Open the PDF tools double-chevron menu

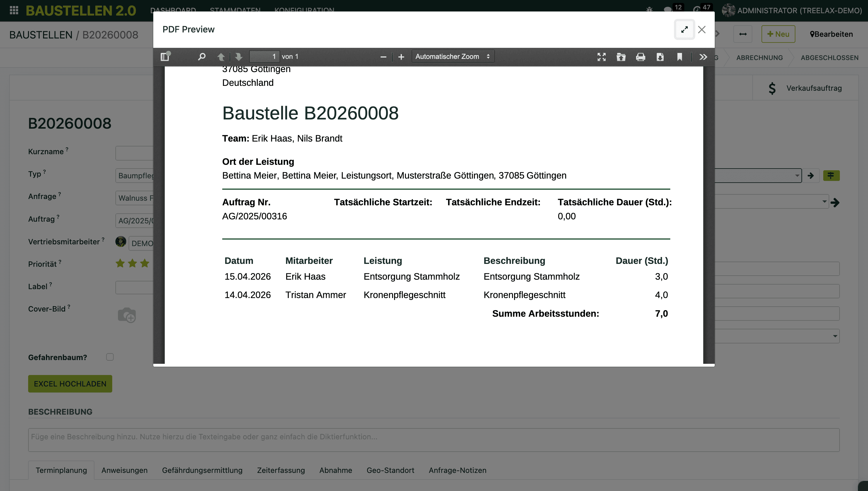click(x=703, y=57)
